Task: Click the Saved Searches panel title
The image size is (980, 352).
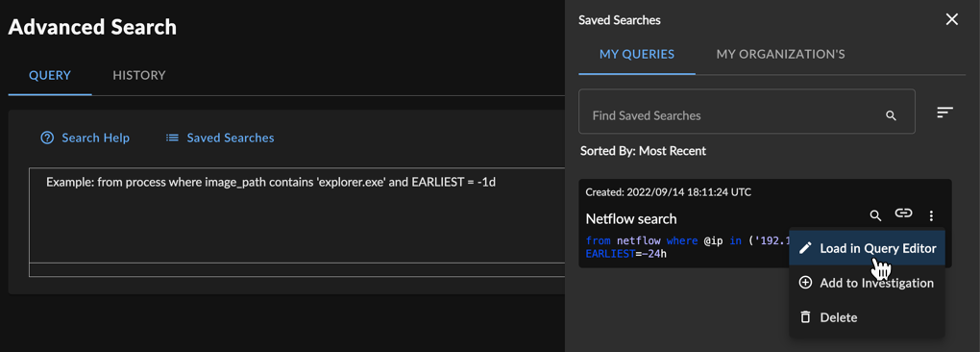Action: pos(620,20)
